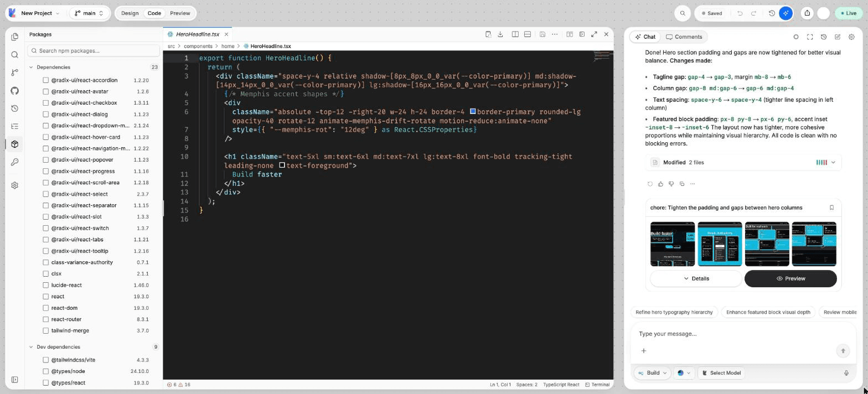Collapse the Dependencies section
The image size is (868, 394).
pyautogui.click(x=31, y=67)
